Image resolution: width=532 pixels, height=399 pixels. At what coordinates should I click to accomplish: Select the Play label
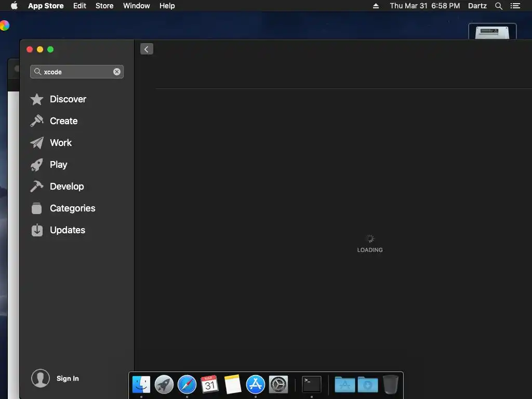[x=58, y=165]
